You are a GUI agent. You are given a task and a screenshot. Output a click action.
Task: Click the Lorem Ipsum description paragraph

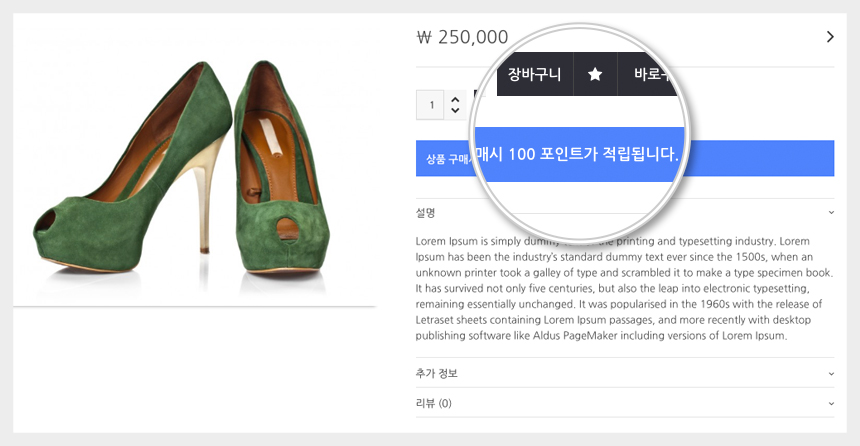(x=624, y=288)
